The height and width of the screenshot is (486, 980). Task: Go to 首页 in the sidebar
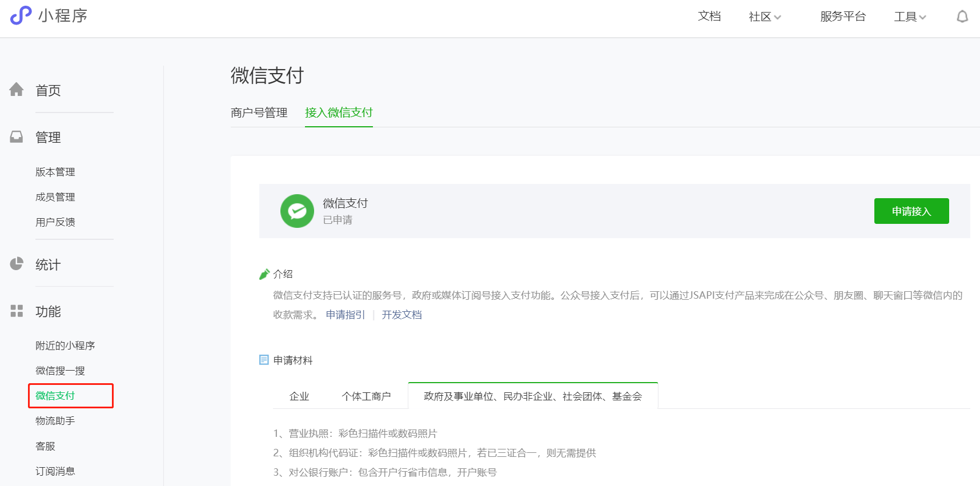tap(48, 90)
